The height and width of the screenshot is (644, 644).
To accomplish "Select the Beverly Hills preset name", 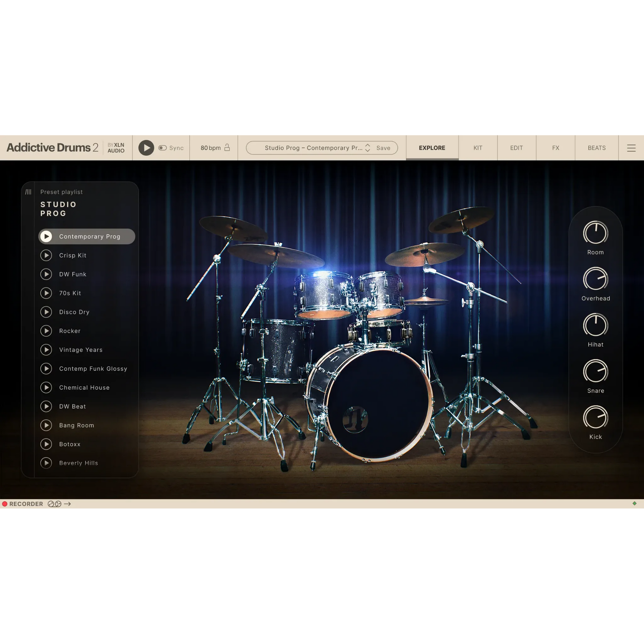I will [x=78, y=463].
